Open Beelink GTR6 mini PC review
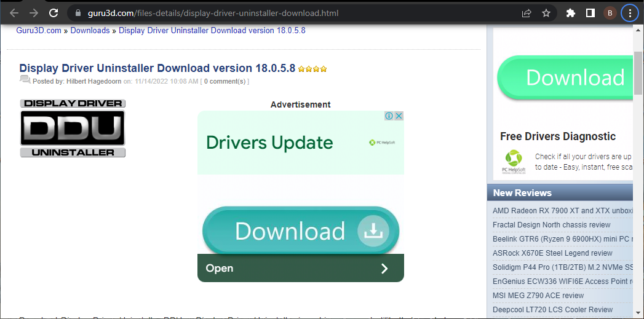Screen dimensions: 644x319 [562, 239]
